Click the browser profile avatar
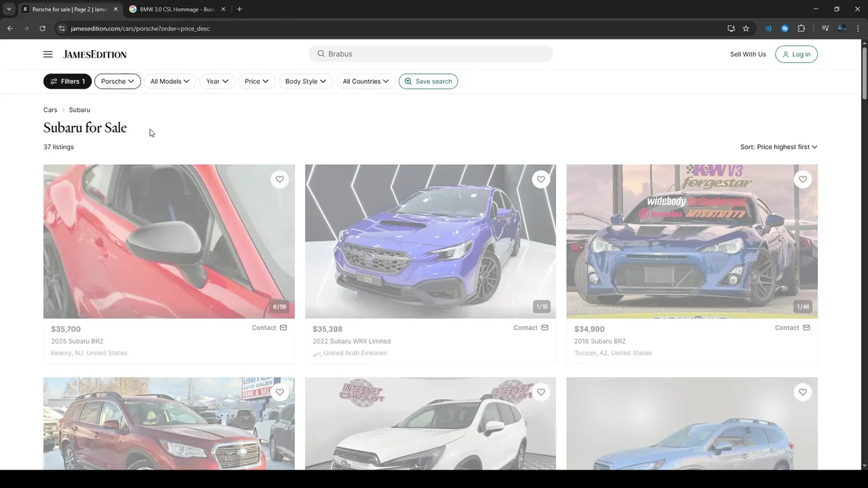868x488 pixels. point(842,28)
